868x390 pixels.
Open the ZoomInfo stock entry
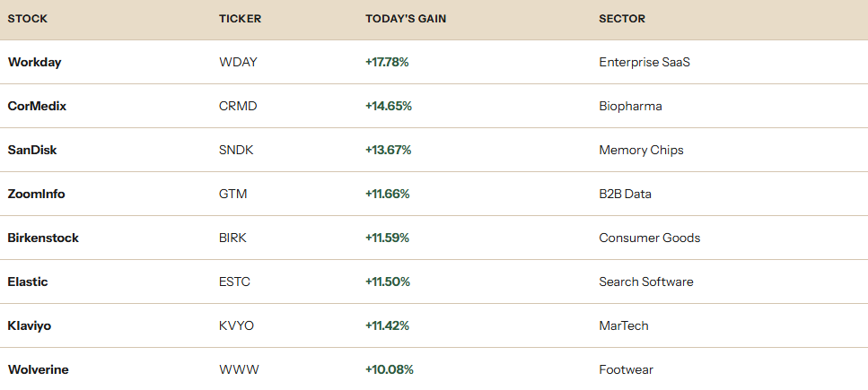tap(36, 194)
